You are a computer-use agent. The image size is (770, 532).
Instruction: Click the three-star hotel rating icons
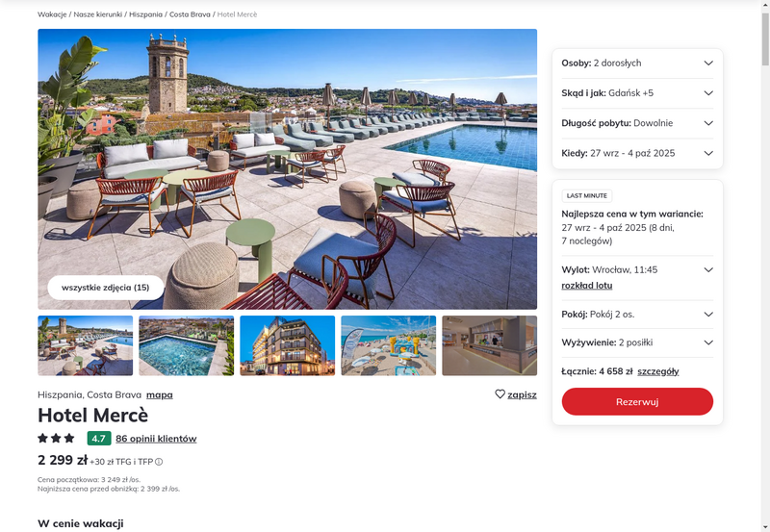click(x=56, y=438)
